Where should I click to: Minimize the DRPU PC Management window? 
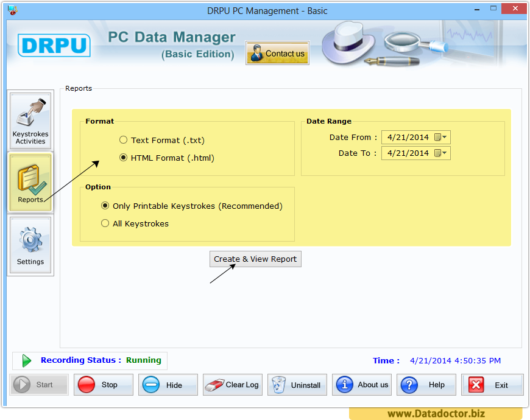point(477,10)
